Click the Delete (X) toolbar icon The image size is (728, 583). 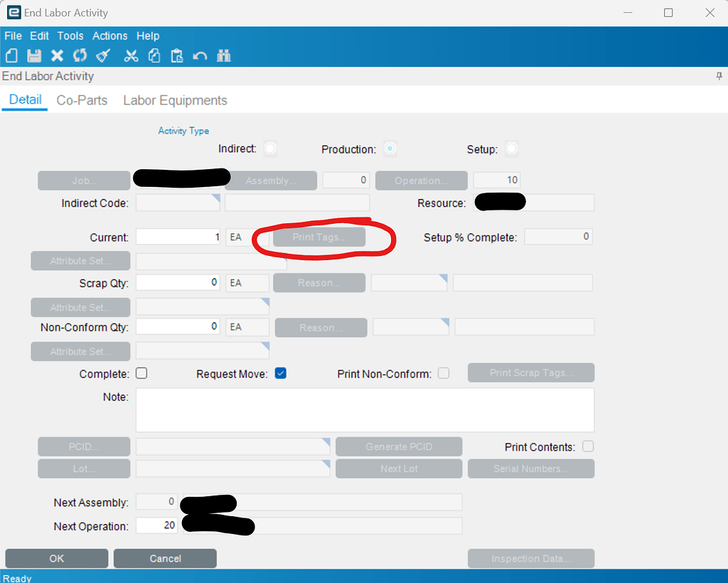[57, 55]
